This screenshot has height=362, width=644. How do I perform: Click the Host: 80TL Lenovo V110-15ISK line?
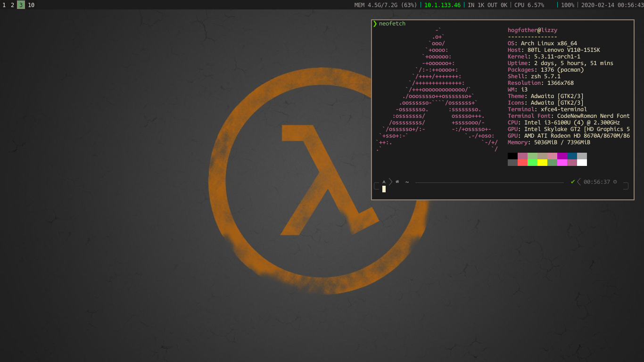[554, 50]
